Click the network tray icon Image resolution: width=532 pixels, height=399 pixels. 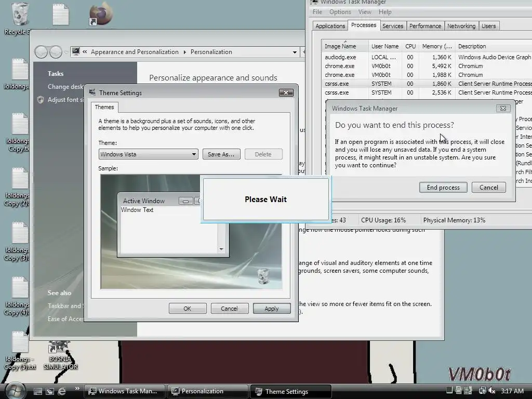[x=482, y=391]
